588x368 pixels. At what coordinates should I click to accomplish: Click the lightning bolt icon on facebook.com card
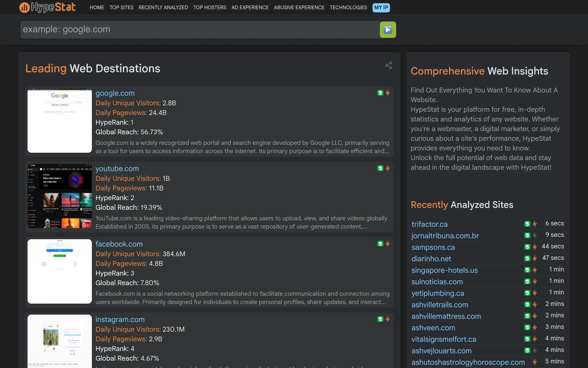388,244
